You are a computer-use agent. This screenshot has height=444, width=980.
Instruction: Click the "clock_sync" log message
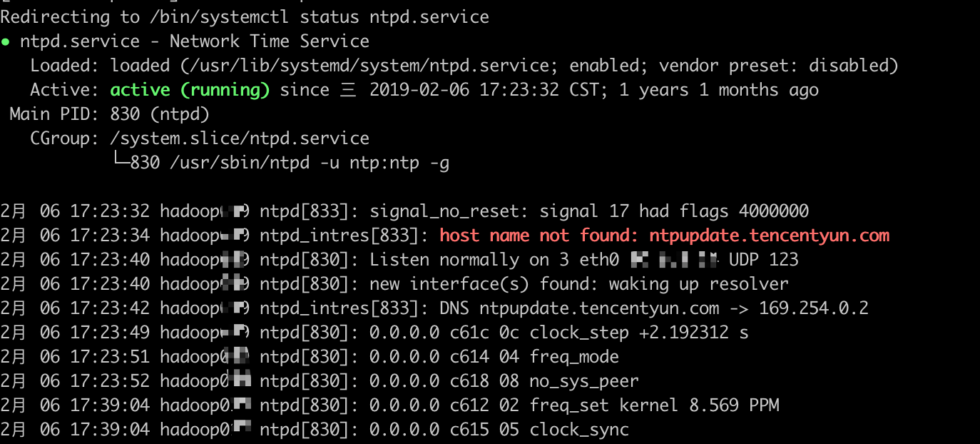579,430
